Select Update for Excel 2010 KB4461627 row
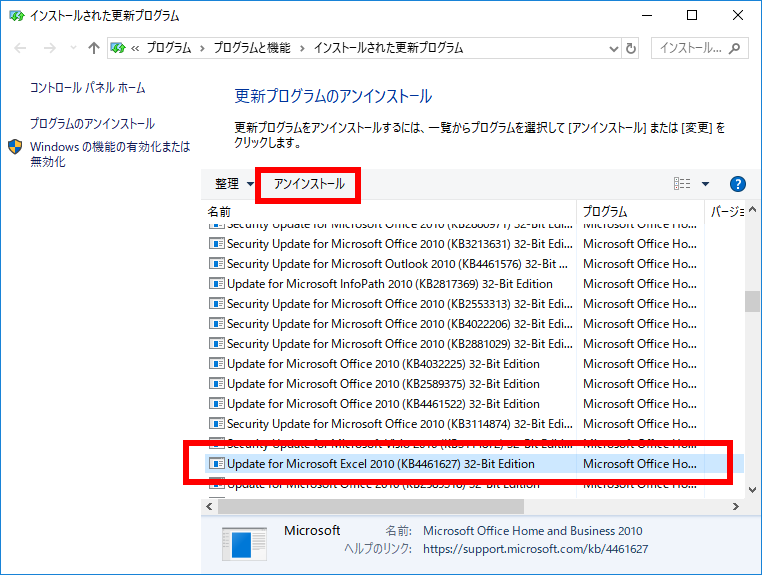Viewport: 762px width, 575px height. 474,464
